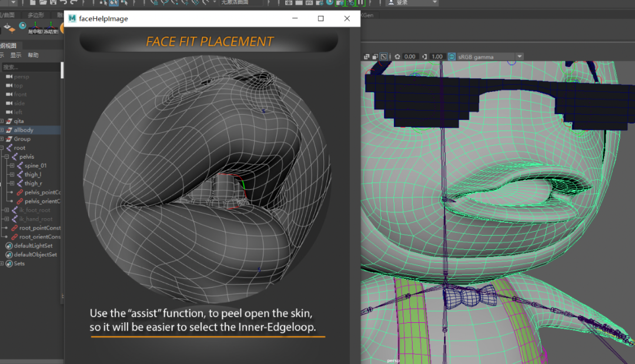Expand the spine_01 joint node
635x364 pixels.
click(x=12, y=166)
